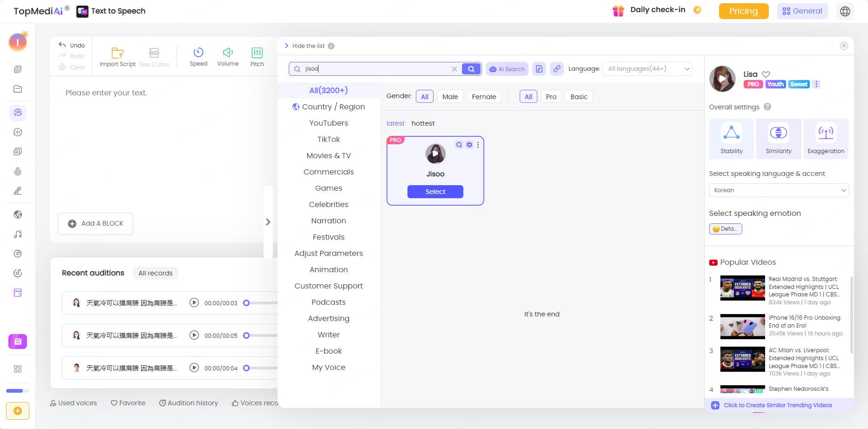This screenshot has height=429, width=868.
Task: Click Add A BLOCK button
Action: (95, 223)
